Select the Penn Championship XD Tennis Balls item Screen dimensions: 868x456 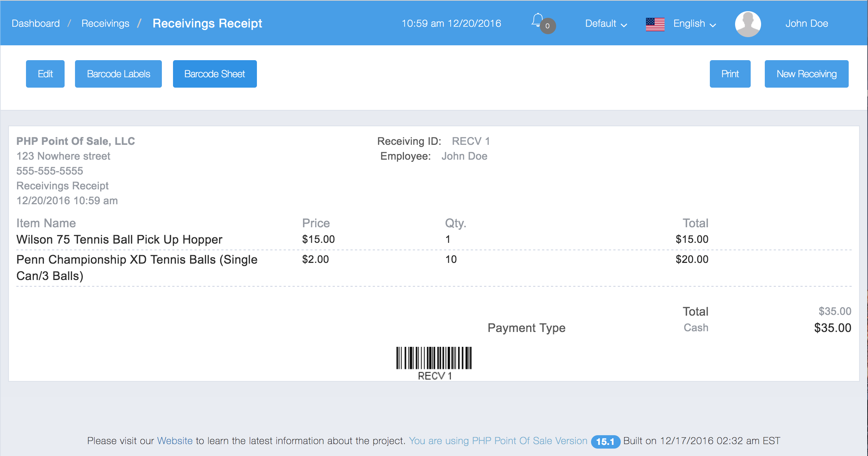click(137, 268)
